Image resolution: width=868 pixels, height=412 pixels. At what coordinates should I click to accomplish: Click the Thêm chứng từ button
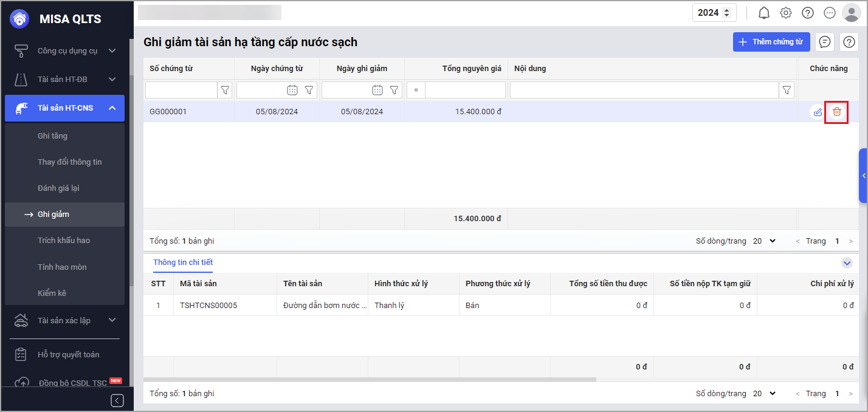click(771, 42)
